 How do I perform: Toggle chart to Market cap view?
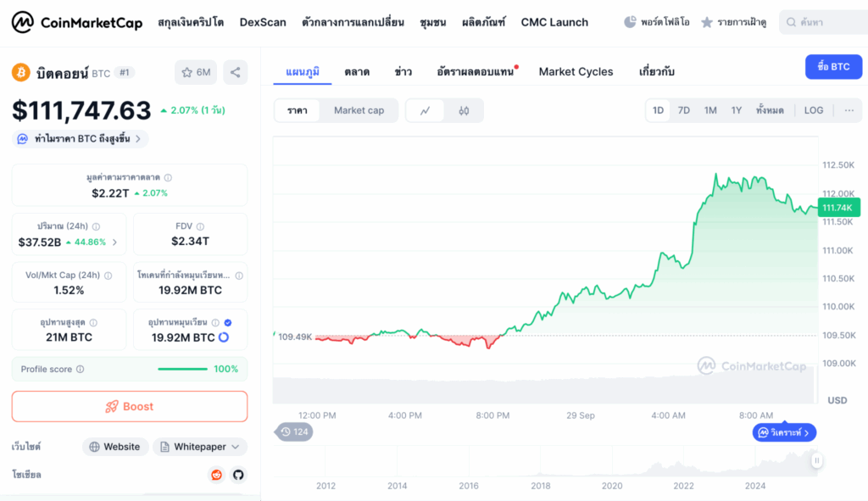[x=359, y=110]
